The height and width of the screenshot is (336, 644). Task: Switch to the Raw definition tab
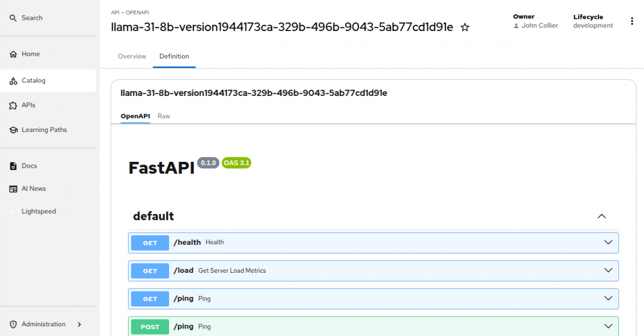(164, 116)
